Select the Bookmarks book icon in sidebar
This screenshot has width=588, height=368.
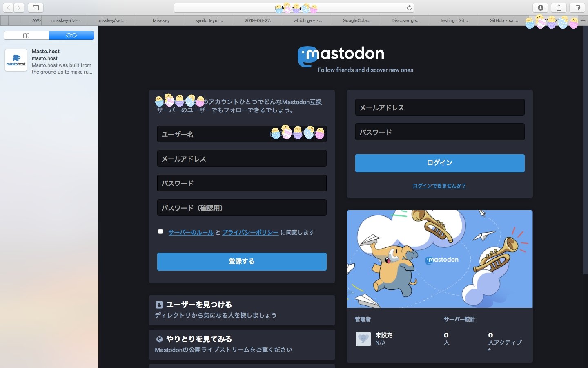click(x=27, y=36)
